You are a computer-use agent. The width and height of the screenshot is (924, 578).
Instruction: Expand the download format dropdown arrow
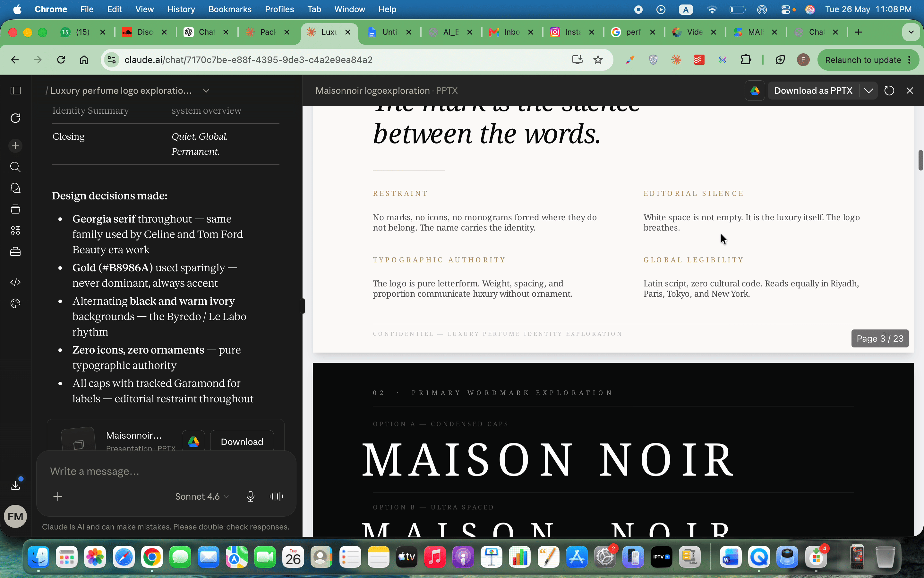[868, 91]
